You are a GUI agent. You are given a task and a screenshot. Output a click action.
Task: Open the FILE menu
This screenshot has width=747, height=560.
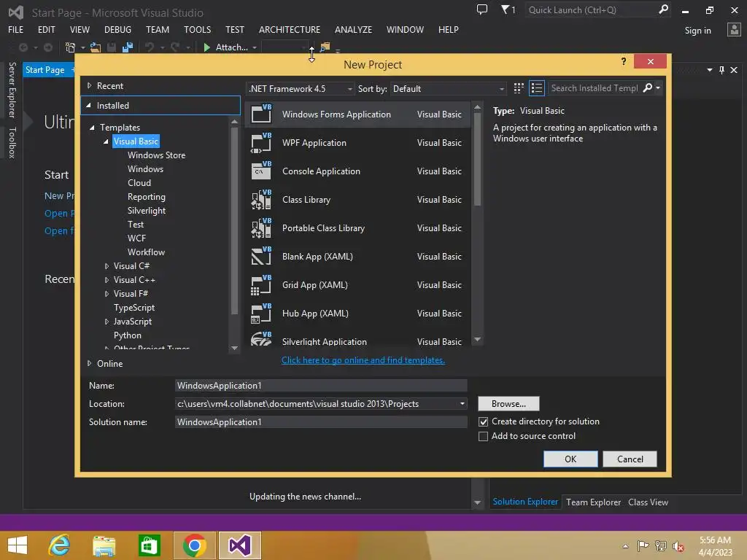click(x=16, y=29)
